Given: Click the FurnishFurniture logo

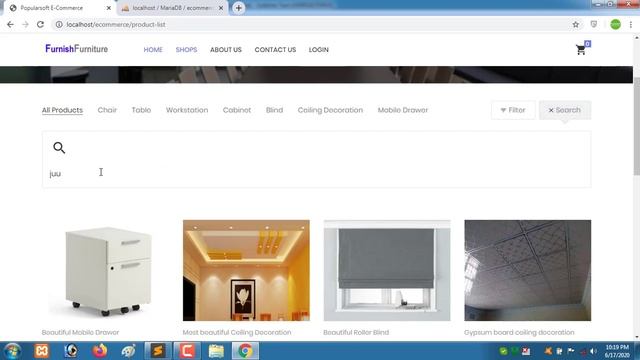Looking at the screenshot, I should [76, 49].
